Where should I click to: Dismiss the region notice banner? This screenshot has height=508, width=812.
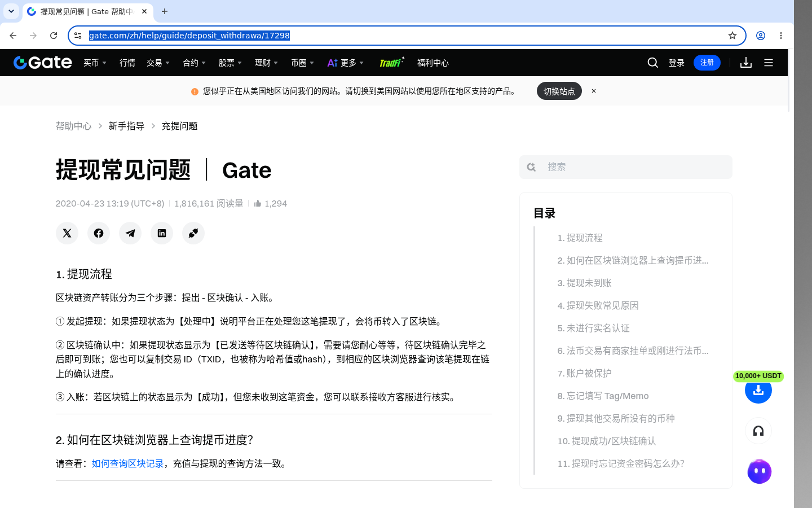(594, 91)
